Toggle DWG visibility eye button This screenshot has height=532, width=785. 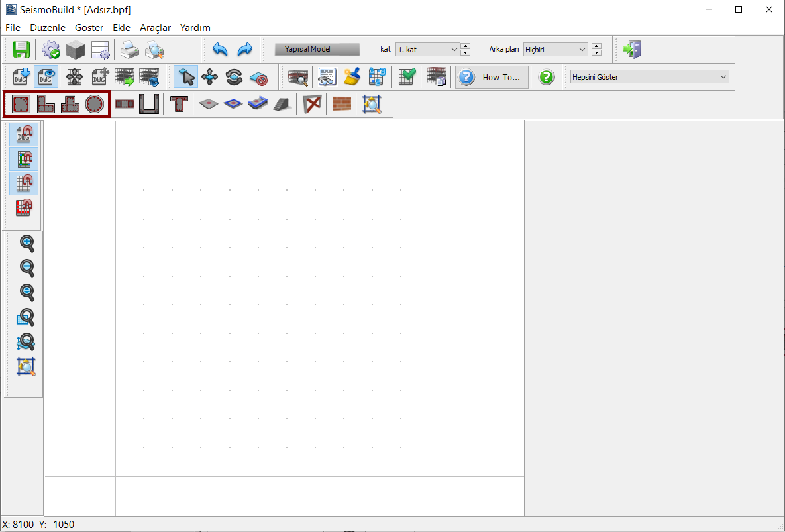tap(46, 77)
